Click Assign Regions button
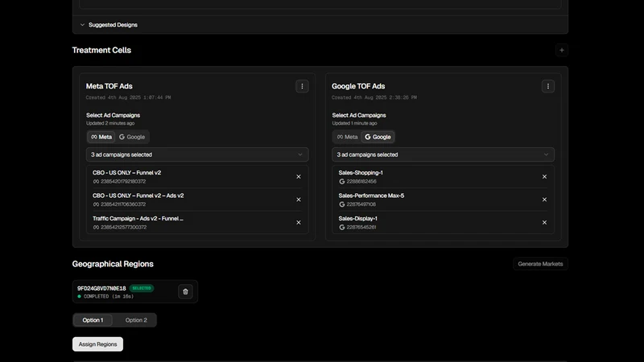The image size is (644, 362). tap(97, 344)
